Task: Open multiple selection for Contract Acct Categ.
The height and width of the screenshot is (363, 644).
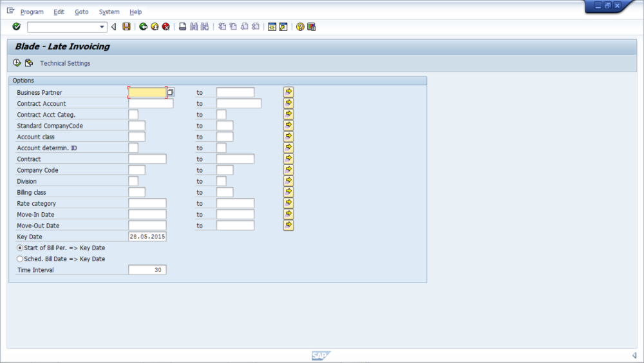Action: (x=289, y=114)
